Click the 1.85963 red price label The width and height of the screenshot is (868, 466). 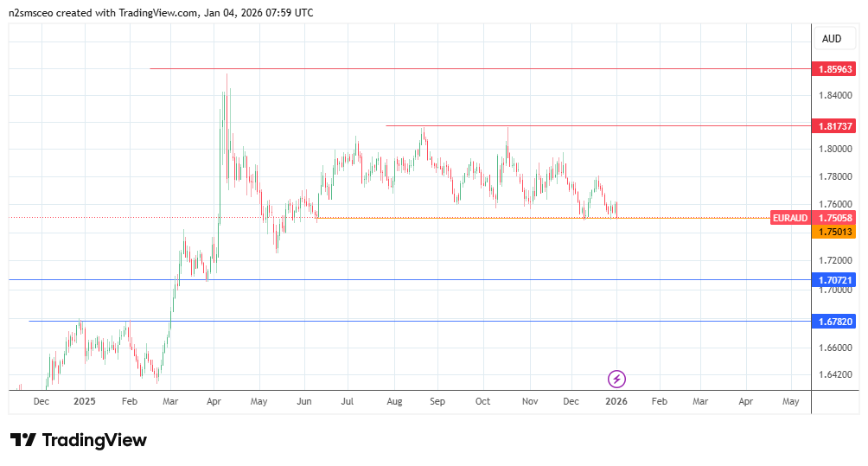click(835, 68)
